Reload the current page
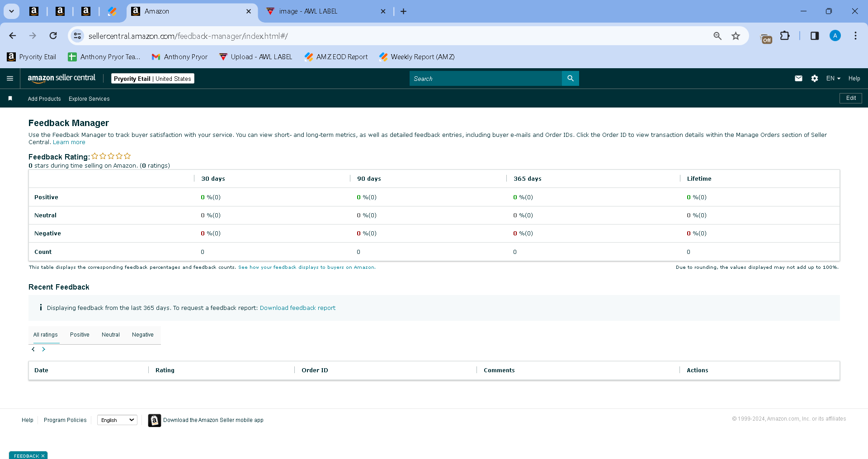The image size is (868, 459). [53, 36]
